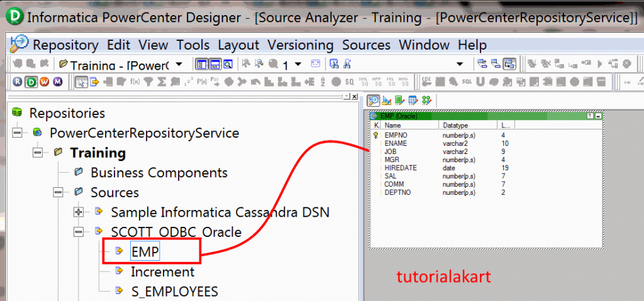Open the Sources menu
The height and width of the screenshot is (301, 644).
367,45
